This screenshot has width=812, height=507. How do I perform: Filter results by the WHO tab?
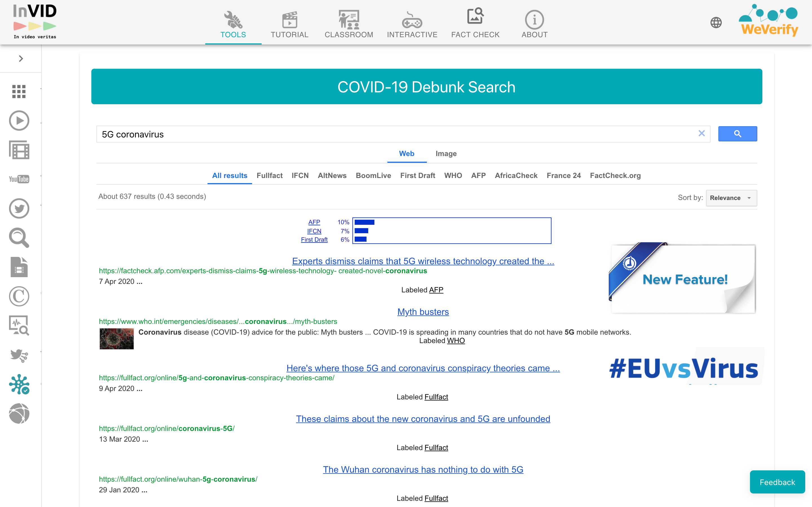(x=453, y=175)
